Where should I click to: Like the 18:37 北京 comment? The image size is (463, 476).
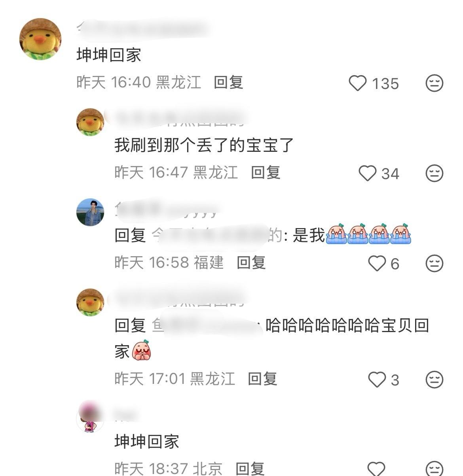coord(377,468)
